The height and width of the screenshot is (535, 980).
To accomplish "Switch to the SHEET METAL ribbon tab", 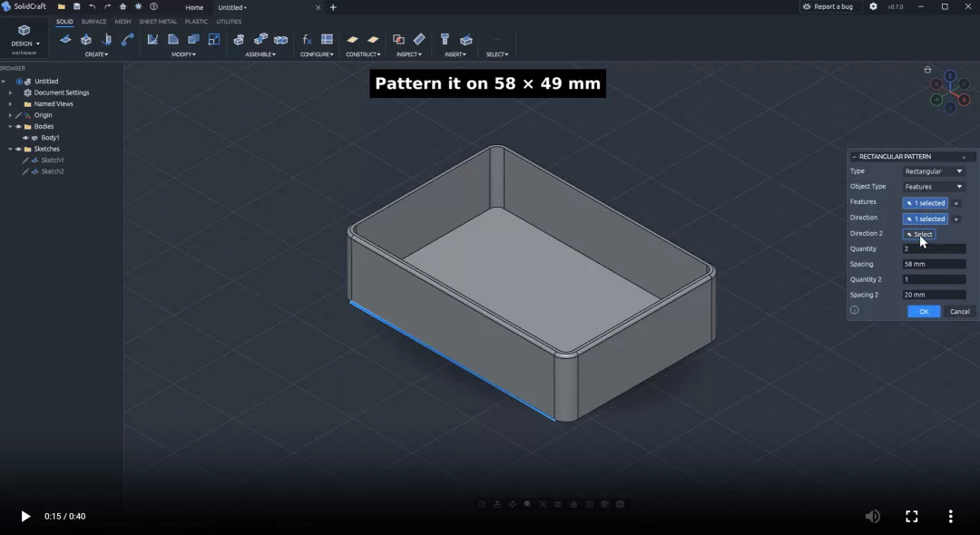I will tap(158, 21).
